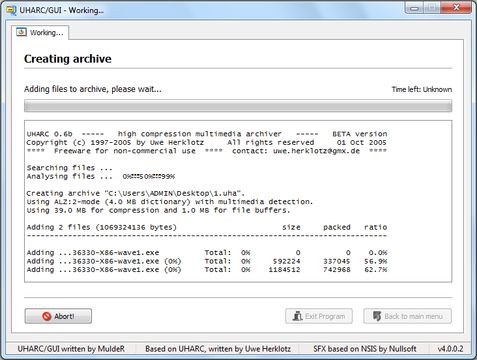The width and height of the screenshot is (477, 360).
Task: Click the log row with ratio 0.0%
Action: tap(207, 253)
